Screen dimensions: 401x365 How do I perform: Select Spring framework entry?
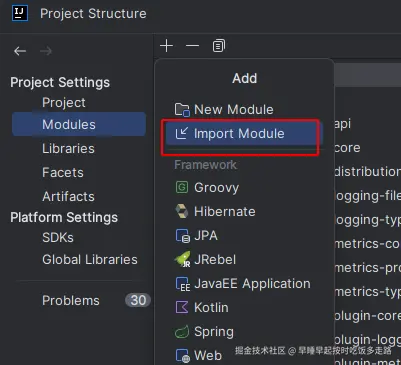coord(244,332)
